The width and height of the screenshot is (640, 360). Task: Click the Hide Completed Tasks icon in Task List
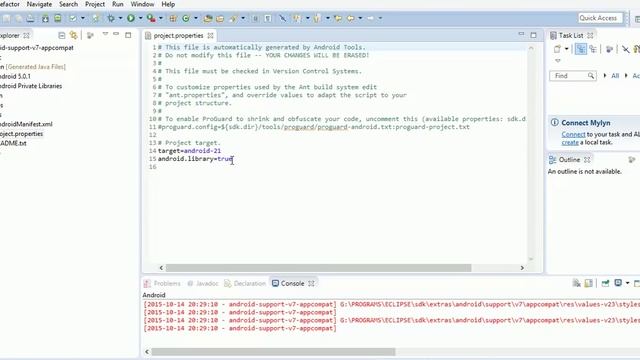tap(625, 49)
